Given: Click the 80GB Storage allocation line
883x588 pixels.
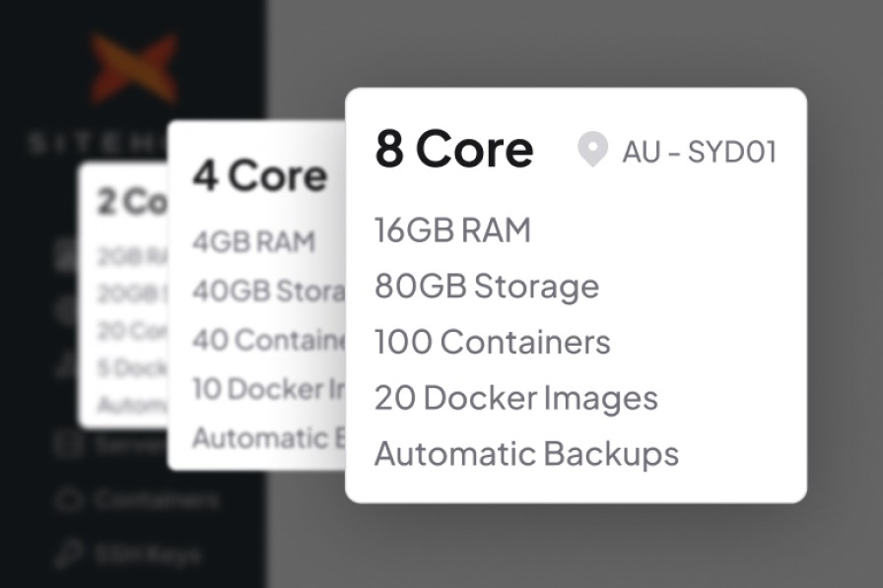Looking at the screenshot, I should 485,286.
